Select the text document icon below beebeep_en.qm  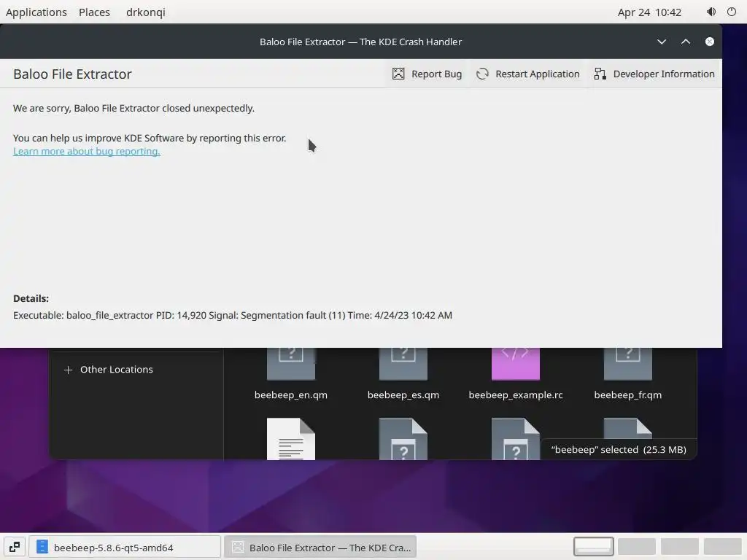[290, 438]
